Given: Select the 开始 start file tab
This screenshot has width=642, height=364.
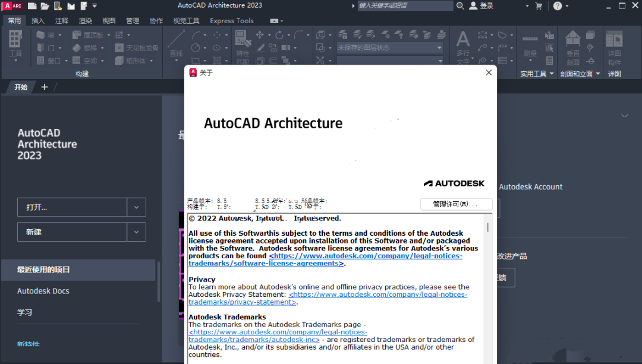Looking at the screenshot, I should pos(21,87).
